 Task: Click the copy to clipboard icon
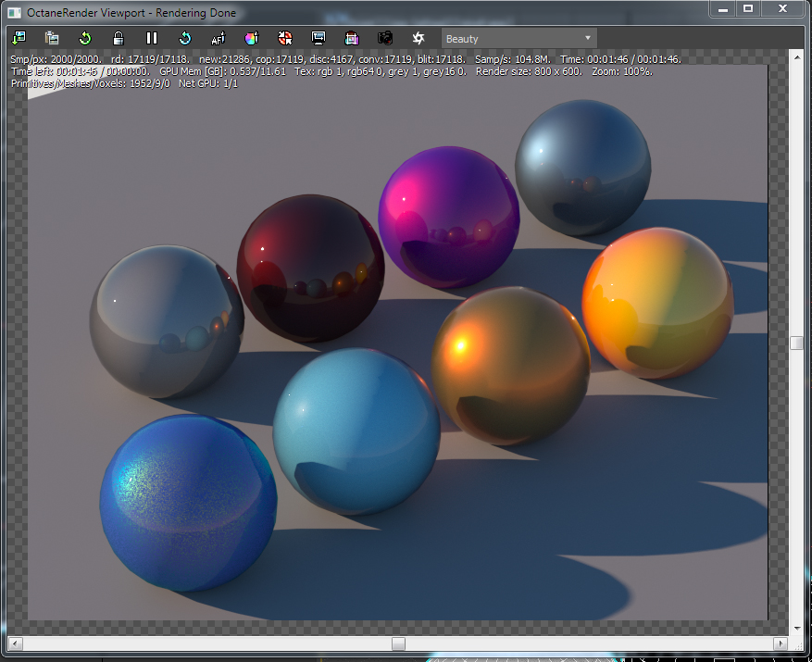[52, 38]
